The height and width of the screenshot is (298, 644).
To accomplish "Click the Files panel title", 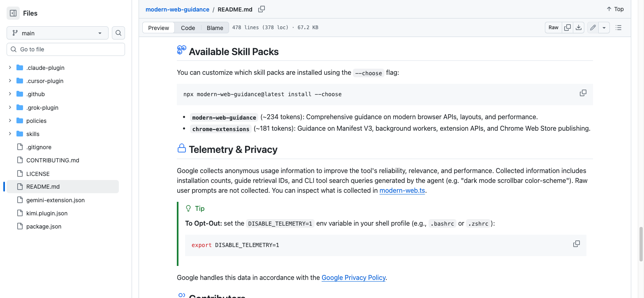I will coord(30,13).
